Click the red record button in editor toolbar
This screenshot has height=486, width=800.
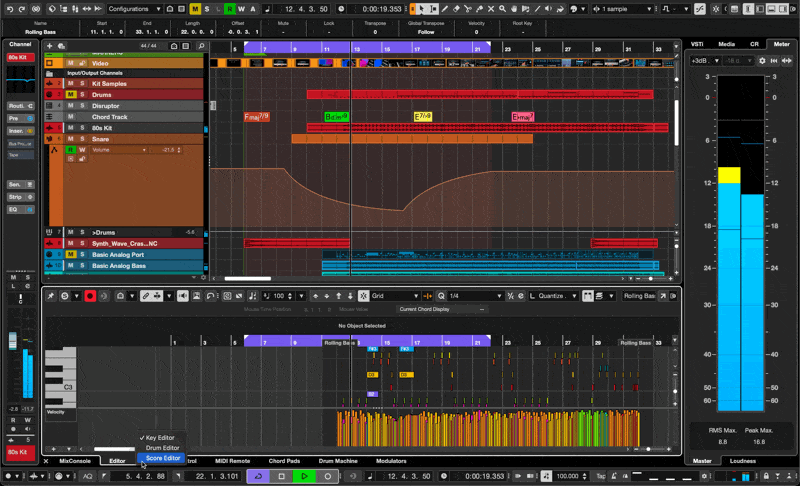(x=90, y=296)
